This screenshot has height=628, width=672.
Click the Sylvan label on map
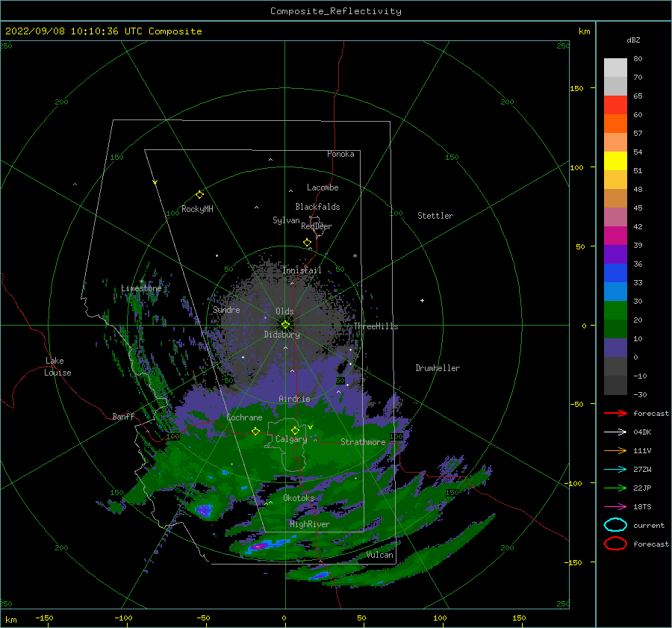point(286,220)
